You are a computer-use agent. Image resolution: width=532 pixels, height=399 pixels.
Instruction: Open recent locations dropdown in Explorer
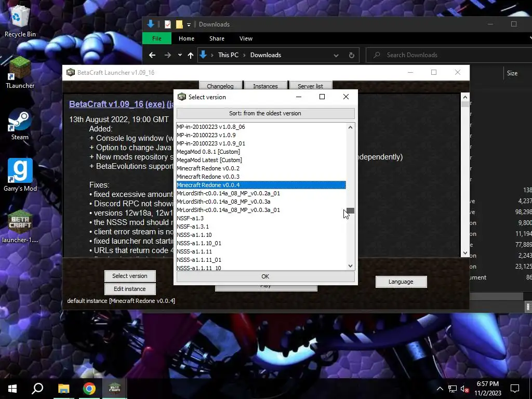(180, 55)
